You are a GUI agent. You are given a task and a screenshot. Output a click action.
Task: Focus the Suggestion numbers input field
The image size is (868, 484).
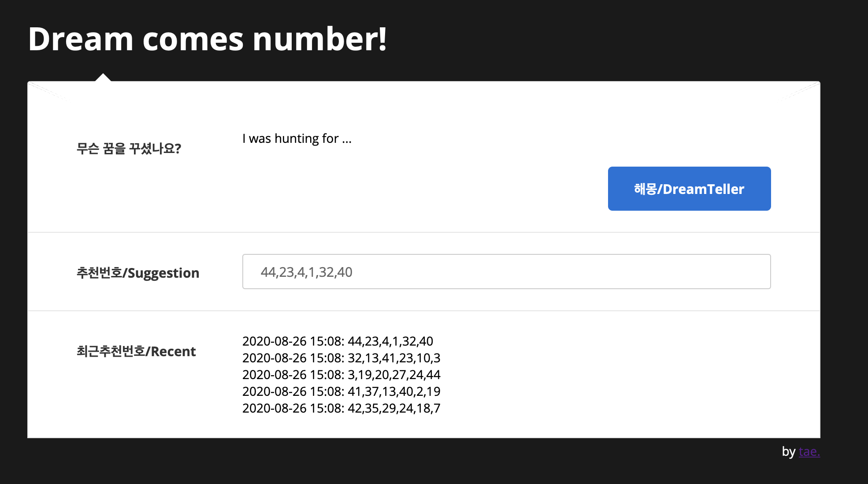click(x=506, y=272)
